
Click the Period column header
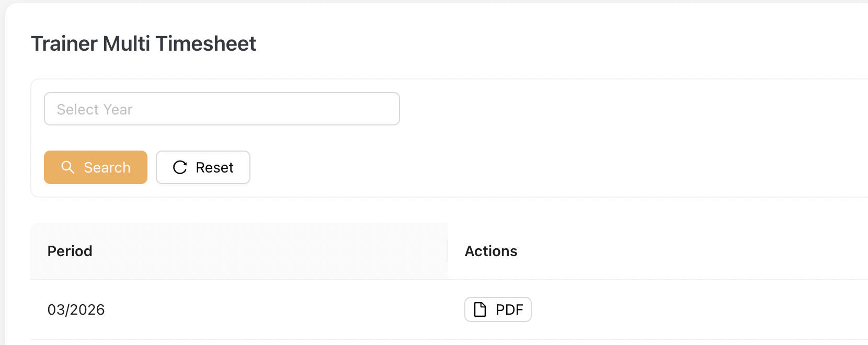click(x=70, y=251)
